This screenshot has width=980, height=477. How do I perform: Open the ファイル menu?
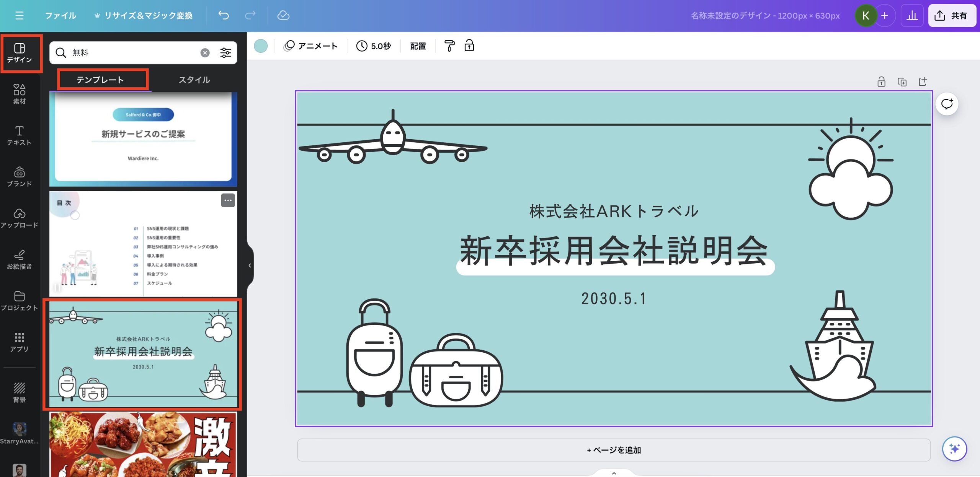[x=60, y=16]
